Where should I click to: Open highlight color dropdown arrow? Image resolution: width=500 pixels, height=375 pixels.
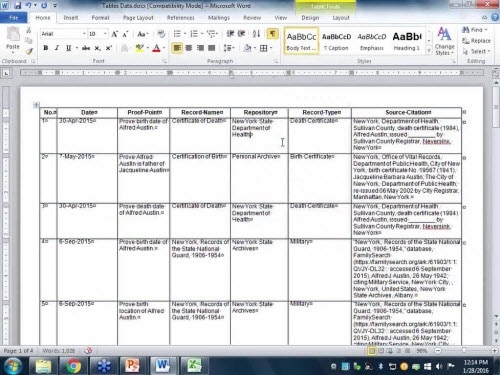[x=148, y=48]
